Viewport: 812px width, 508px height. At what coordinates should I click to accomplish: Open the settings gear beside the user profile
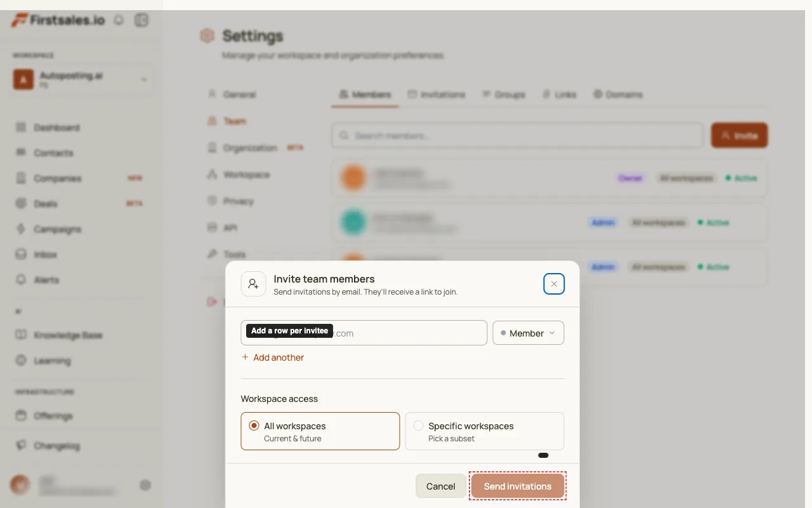(145, 485)
